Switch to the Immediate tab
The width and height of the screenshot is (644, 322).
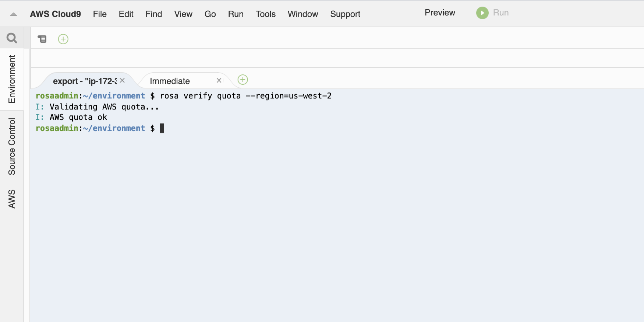coord(170,81)
